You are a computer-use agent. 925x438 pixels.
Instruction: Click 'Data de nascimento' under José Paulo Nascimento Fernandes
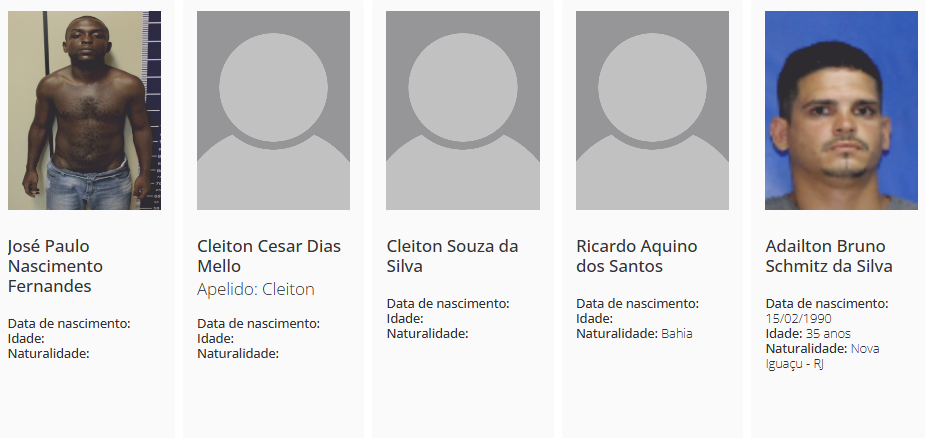pos(69,323)
